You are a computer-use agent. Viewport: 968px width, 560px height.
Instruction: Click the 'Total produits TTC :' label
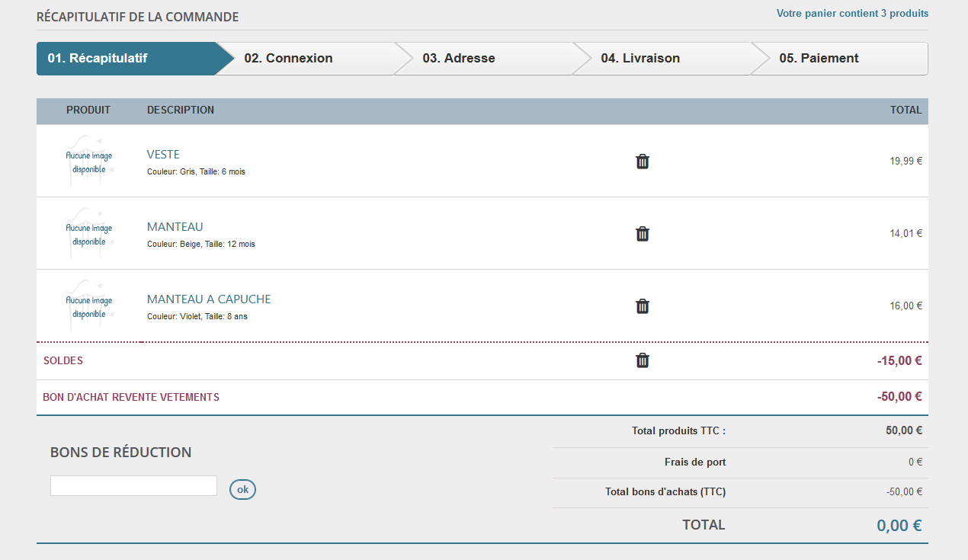(x=679, y=430)
